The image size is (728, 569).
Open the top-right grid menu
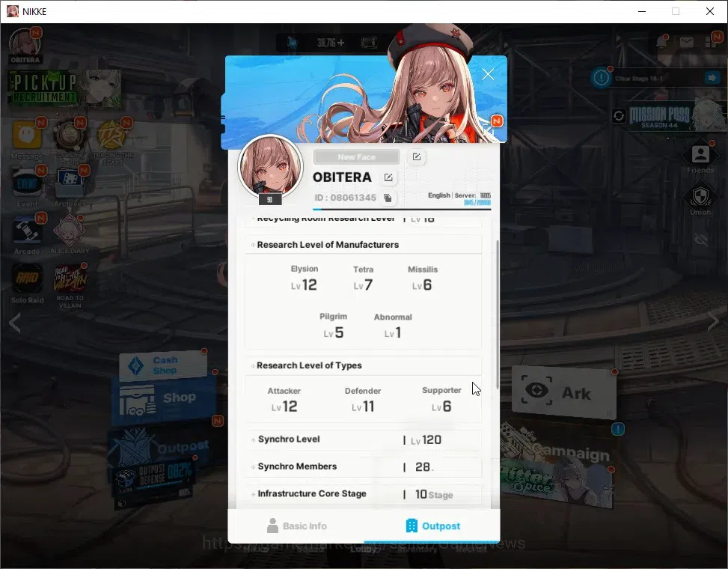pos(711,42)
